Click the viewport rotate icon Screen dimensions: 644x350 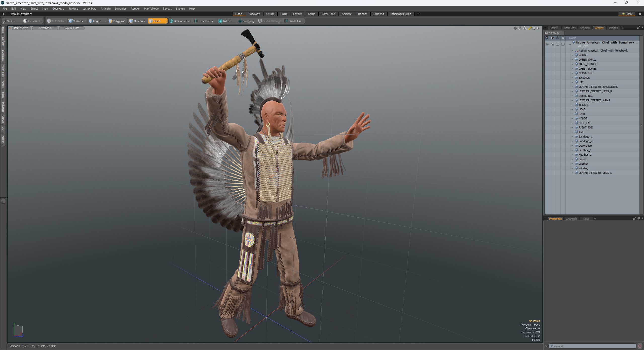pos(520,28)
